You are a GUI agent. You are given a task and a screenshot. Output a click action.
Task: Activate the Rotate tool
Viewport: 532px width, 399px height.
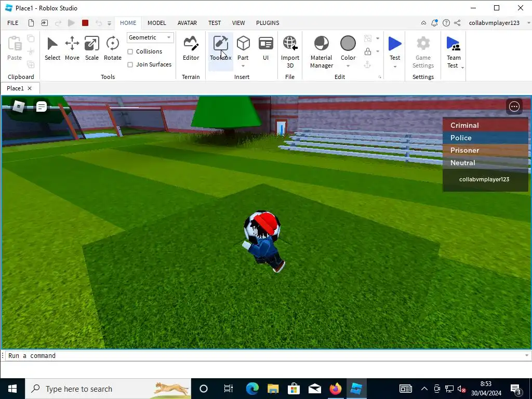click(112, 49)
